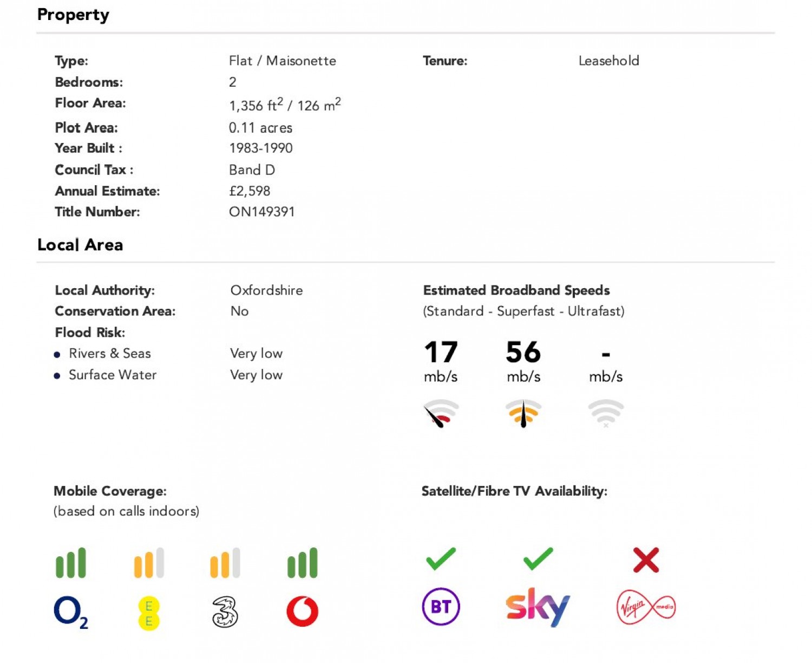Click the red standard broadband speed gauge
The image size is (812, 663).
click(x=441, y=413)
